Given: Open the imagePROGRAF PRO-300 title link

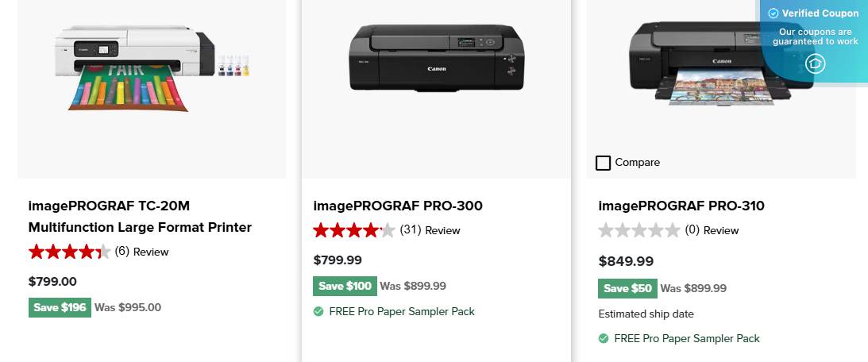Looking at the screenshot, I should pyautogui.click(x=398, y=206).
